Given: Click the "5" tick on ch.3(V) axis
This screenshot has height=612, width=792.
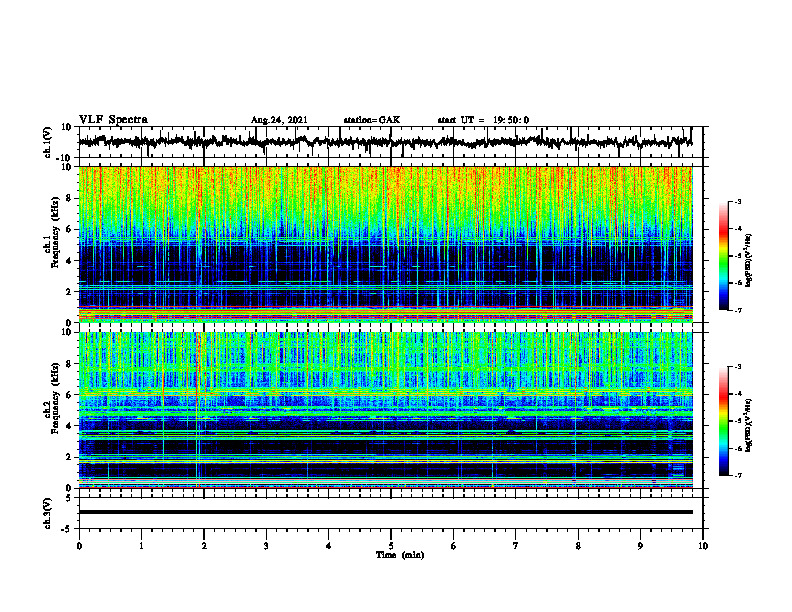Looking at the screenshot, I should [x=70, y=498].
